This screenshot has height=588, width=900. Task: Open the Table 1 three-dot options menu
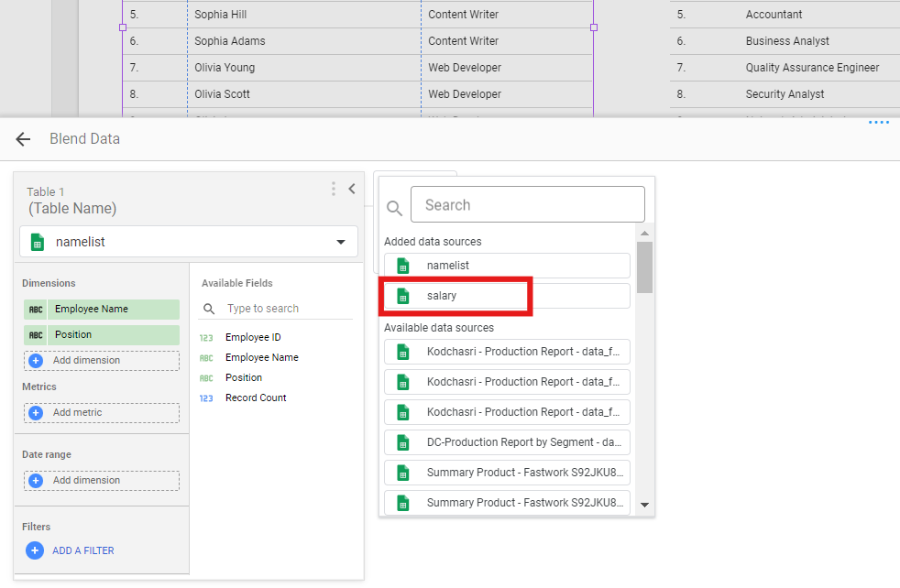click(x=334, y=189)
